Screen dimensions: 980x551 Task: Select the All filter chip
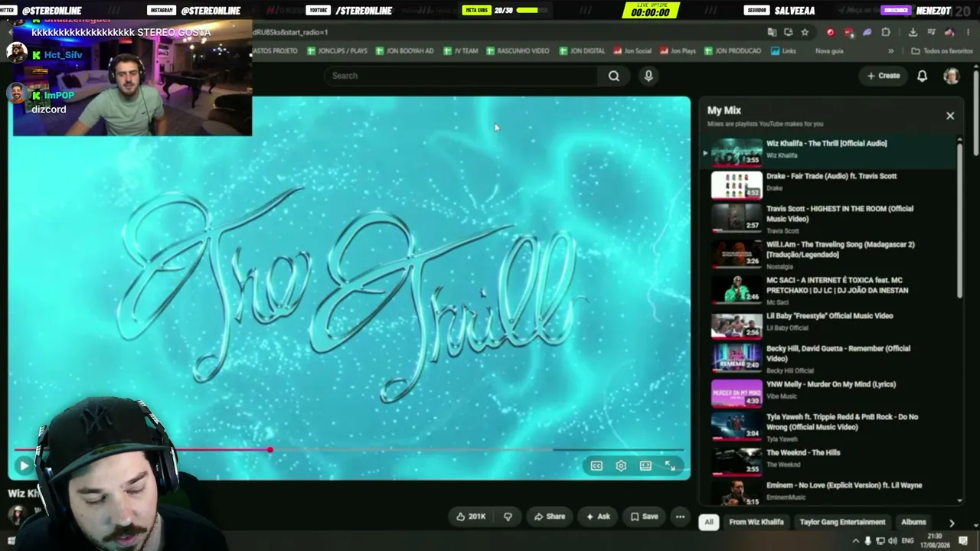click(x=709, y=522)
